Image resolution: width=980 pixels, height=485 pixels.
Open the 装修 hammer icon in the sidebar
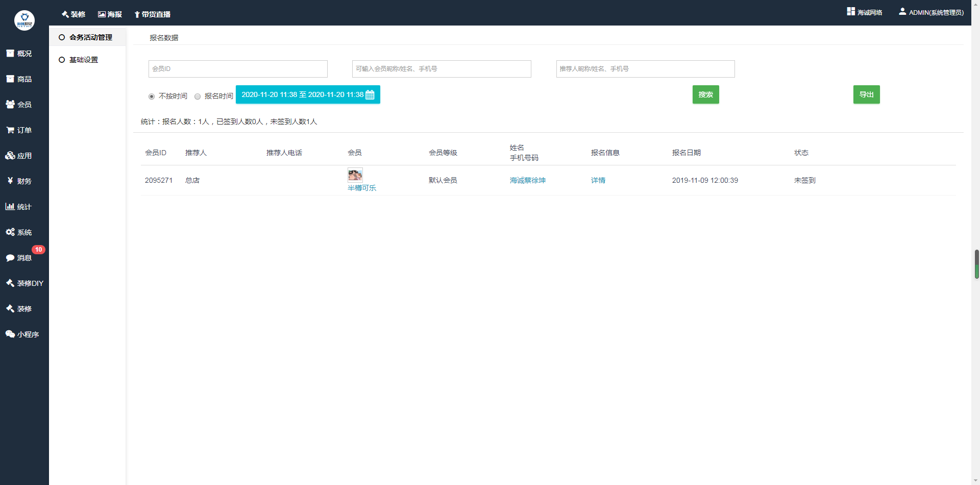pos(10,308)
